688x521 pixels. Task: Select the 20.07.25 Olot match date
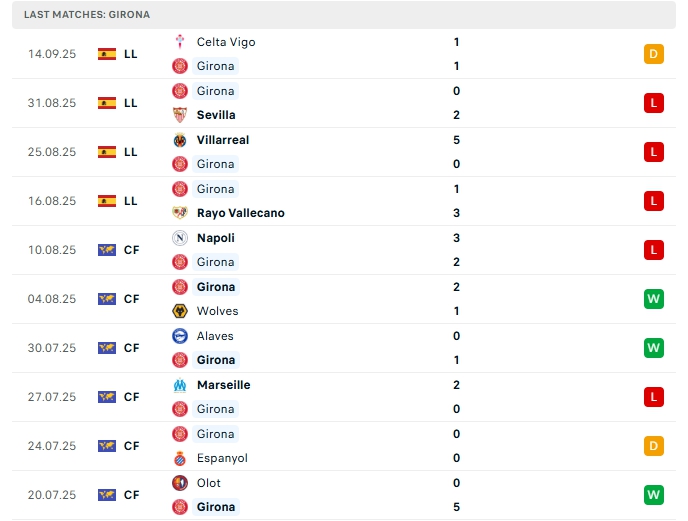click(x=52, y=495)
